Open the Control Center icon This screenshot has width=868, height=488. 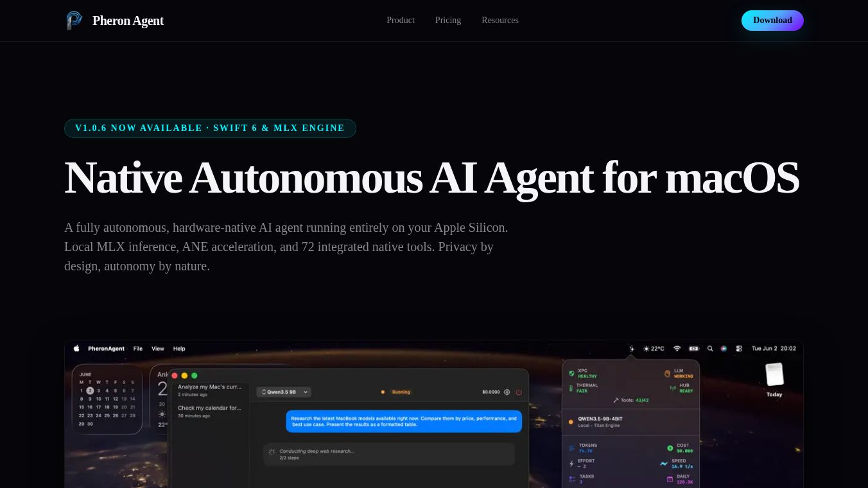739,349
